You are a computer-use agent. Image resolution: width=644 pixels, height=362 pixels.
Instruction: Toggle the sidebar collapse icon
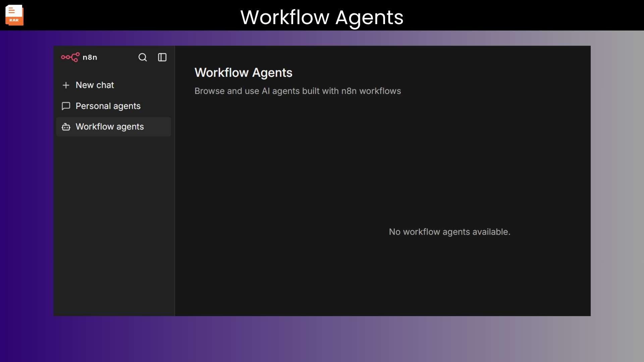(x=162, y=57)
